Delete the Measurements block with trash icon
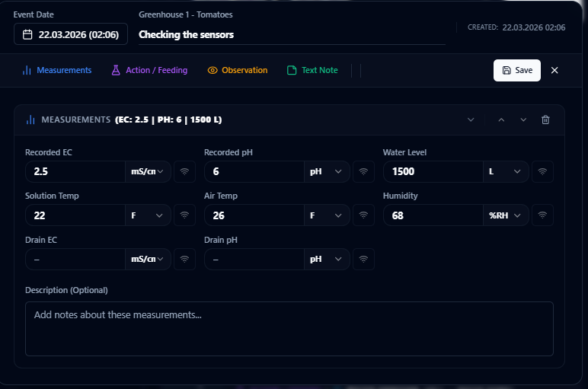 [545, 120]
